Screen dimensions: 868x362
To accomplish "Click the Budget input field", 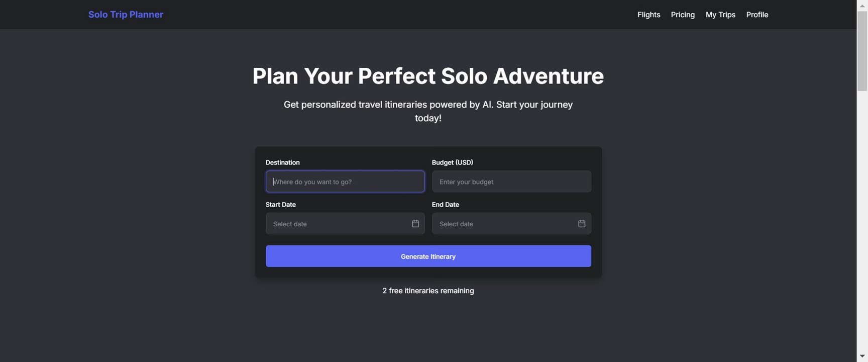I will [511, 182].
